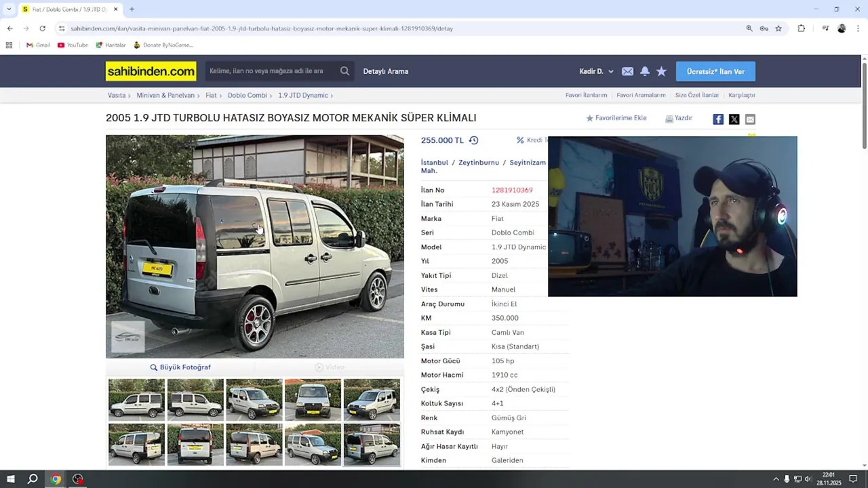Open the YouTube bookmark

point(73,45)
